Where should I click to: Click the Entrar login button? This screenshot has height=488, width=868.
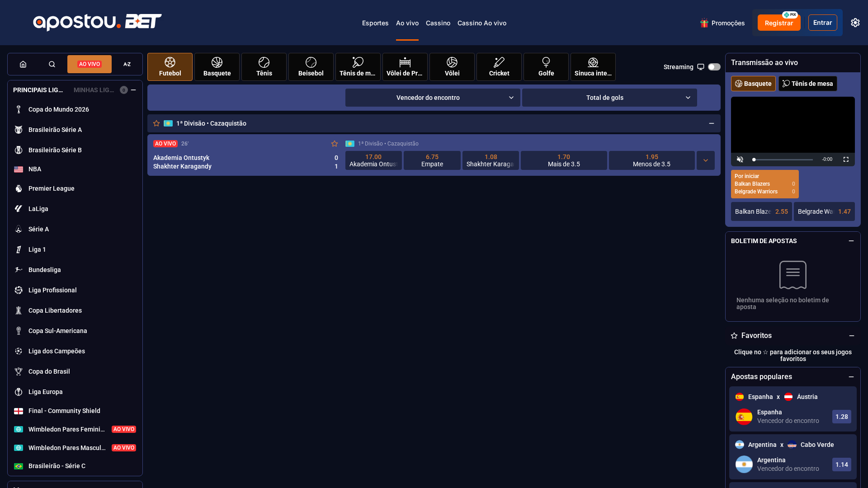pos(823,23)
